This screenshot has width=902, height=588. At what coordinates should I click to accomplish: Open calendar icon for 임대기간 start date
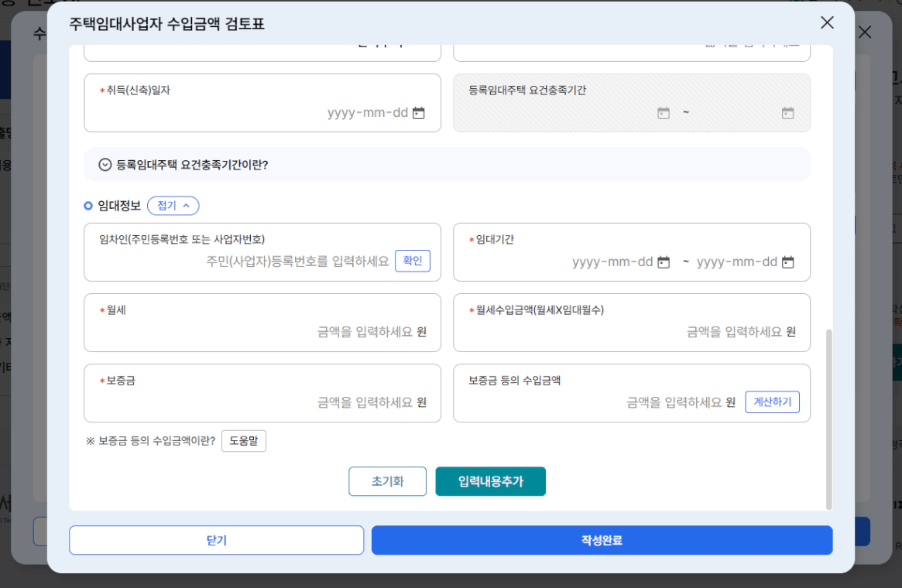[x=664, y=262]
